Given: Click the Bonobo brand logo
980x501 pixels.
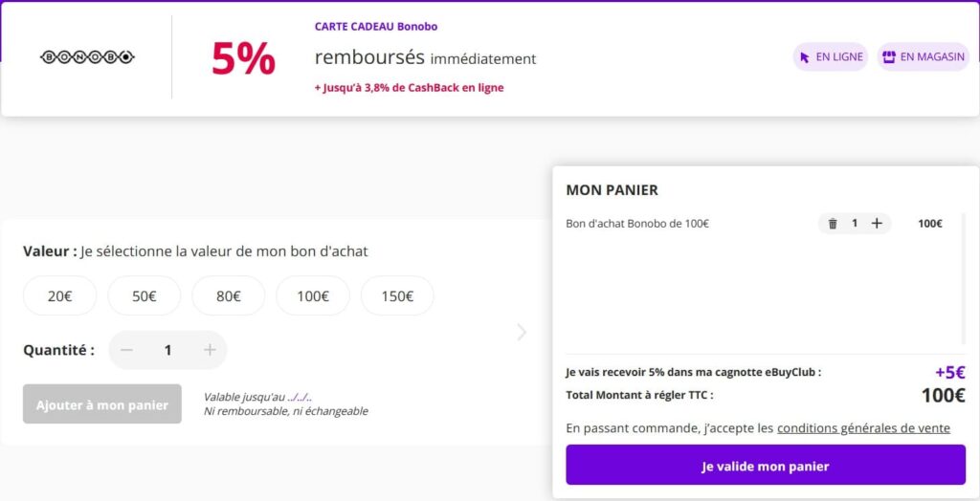Looking at the screenshot, I should tap(87, 57).
